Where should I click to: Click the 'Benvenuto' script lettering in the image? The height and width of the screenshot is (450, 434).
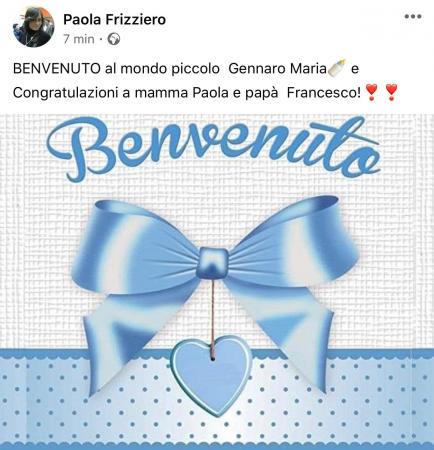click(x=213, y=148)
